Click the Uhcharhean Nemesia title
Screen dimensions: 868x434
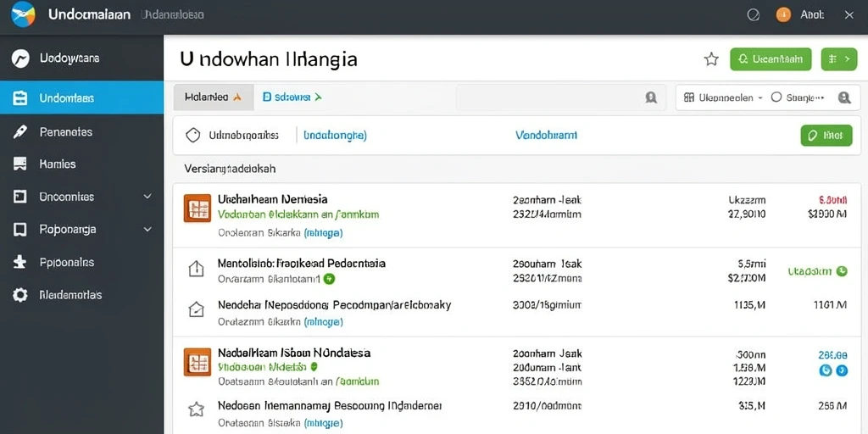point(272,198)
